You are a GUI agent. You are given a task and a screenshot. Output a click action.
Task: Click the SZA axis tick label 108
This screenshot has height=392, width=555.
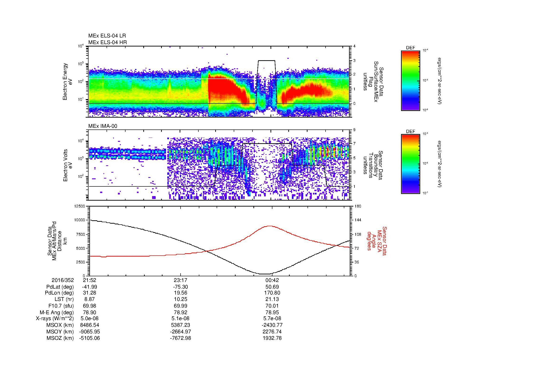coord(358,234)
